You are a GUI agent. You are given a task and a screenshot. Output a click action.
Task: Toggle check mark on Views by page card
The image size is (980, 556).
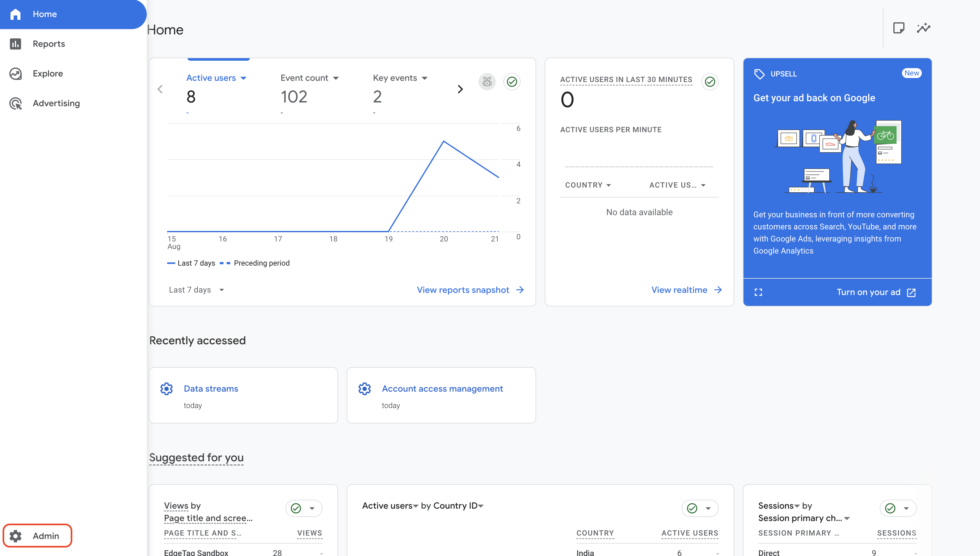(x=296, y=508)
